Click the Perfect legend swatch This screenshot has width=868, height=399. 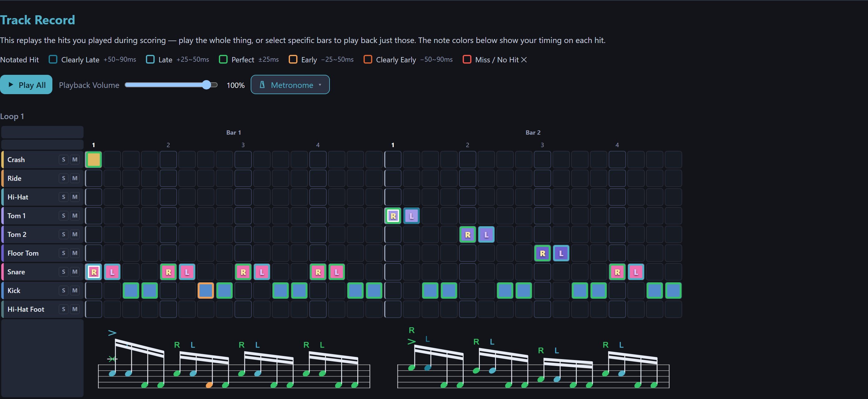click(223, 60)
